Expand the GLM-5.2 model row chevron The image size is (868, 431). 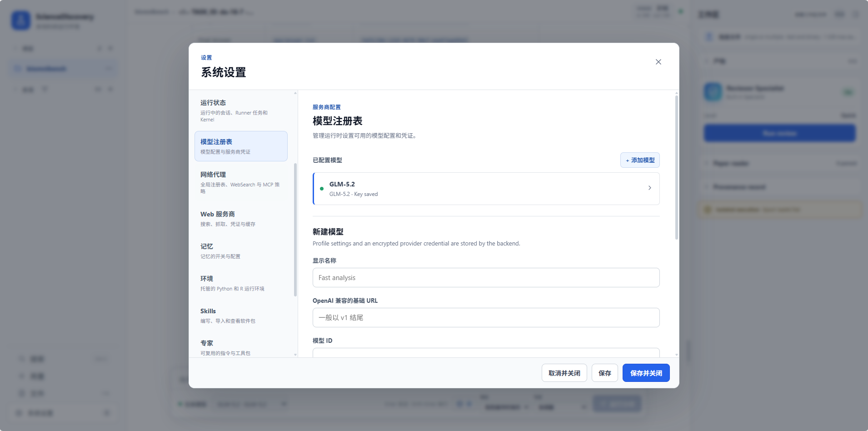(649, 188)
